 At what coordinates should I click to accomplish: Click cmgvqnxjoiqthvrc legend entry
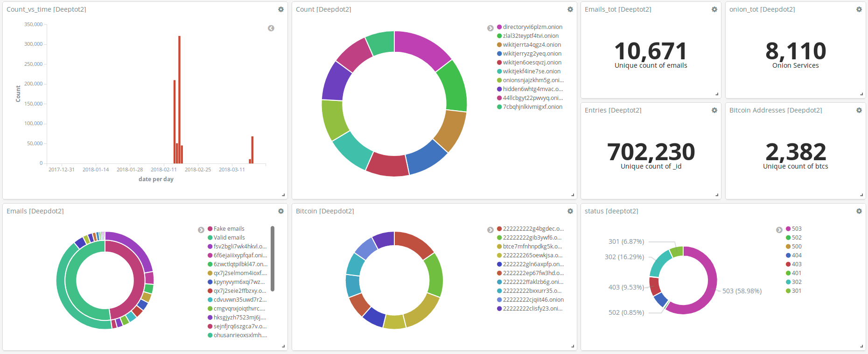[237, 309]
